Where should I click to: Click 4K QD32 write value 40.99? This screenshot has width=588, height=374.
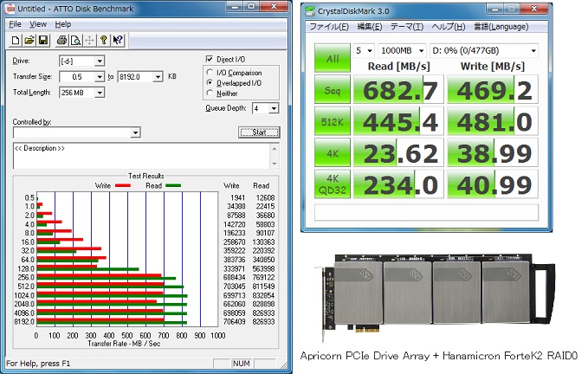coord(493,184)
